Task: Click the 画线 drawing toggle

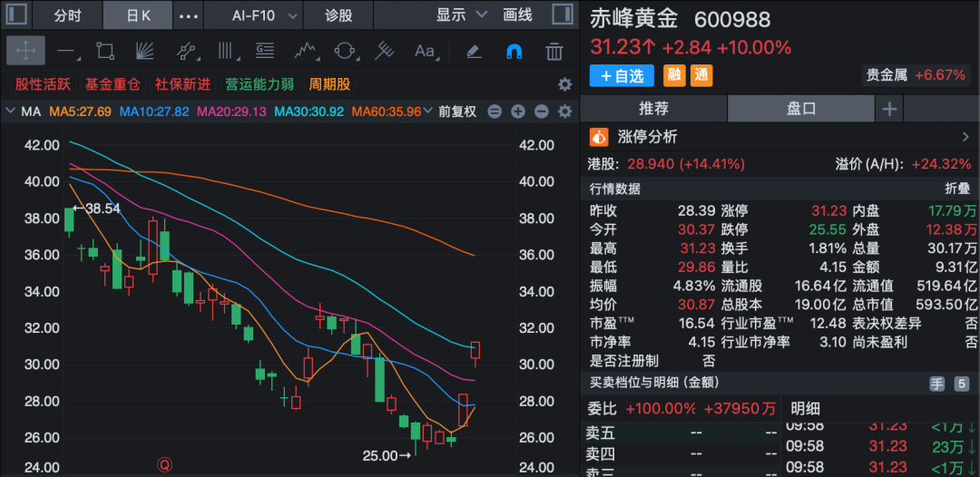Action: [x=517, y=15]
